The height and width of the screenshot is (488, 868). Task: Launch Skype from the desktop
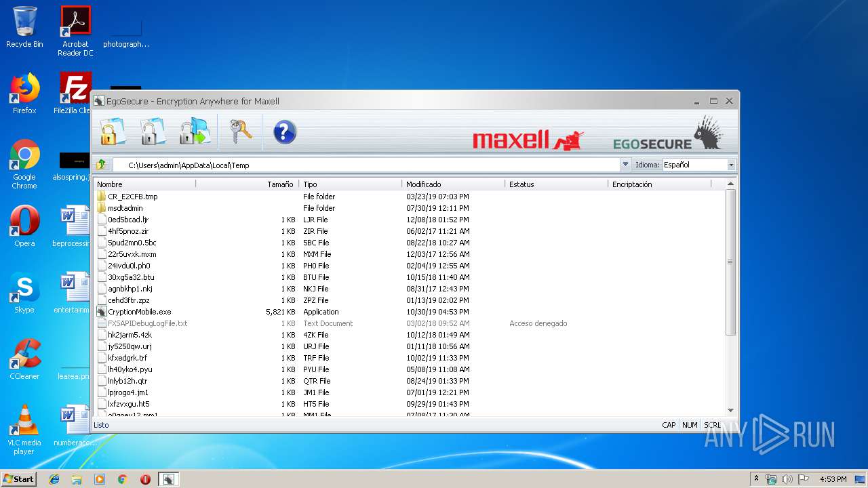[24, 293]
